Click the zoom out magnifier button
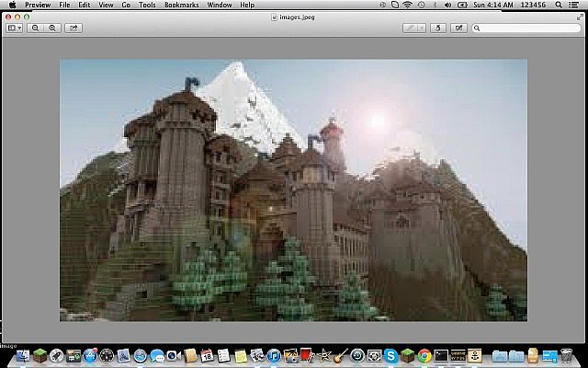Image resolution: width=588 pixels, height=368 pixels. click(x=36, y=29)
